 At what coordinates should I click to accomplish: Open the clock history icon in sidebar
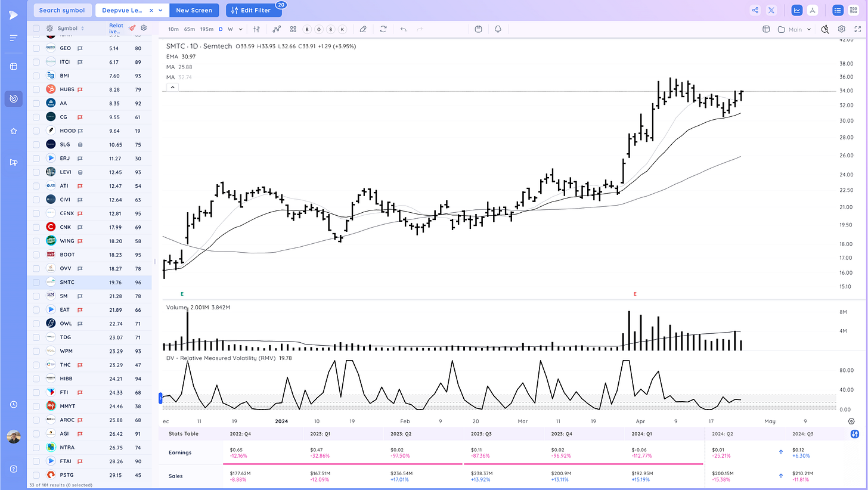coord(13,404)
